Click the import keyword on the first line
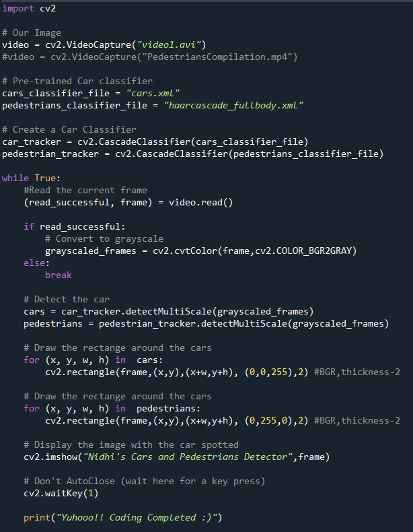The image size is (413, 532). (x=18, y=9)
